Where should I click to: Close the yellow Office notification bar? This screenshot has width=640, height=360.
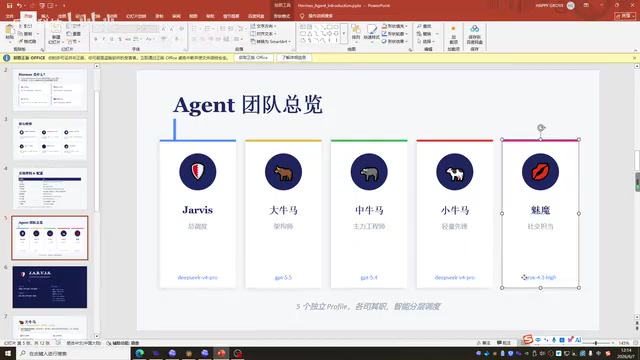point(634,58)
